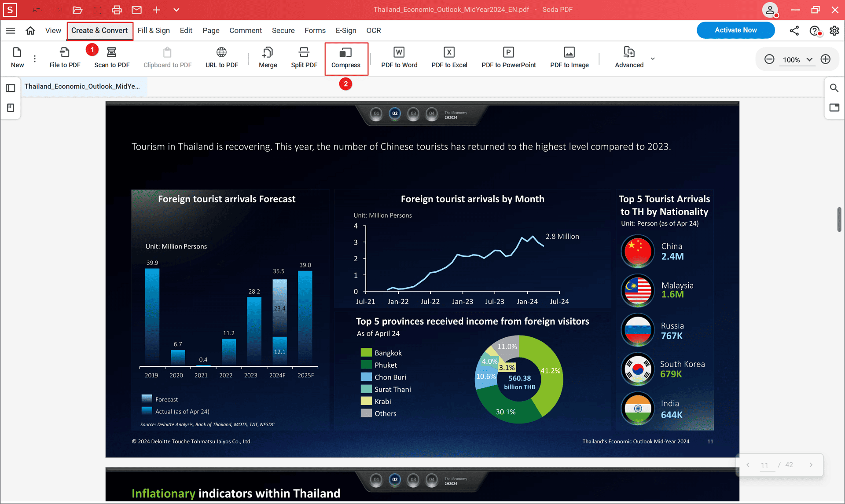Click the vertical scrollbar thumb

[x=839, y=219]
